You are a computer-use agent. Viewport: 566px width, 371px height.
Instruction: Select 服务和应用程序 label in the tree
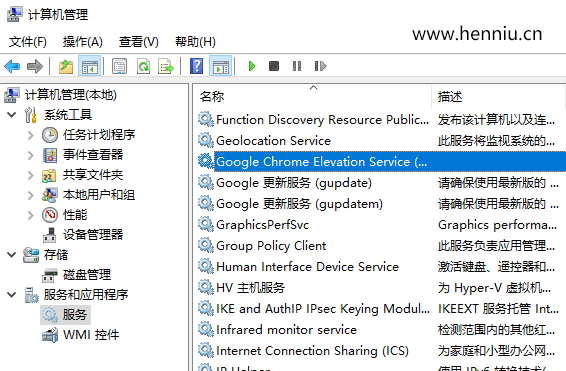[86, 294]
